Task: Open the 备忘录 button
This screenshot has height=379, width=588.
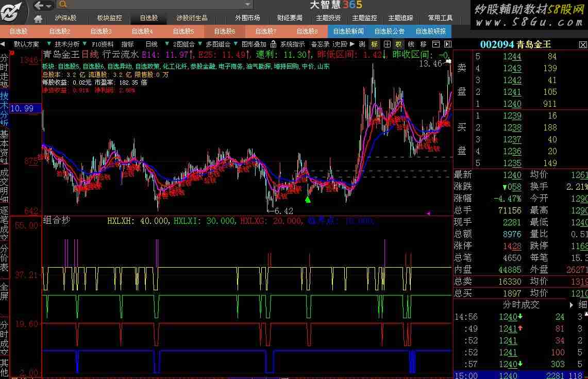Action: coord(320,44)
